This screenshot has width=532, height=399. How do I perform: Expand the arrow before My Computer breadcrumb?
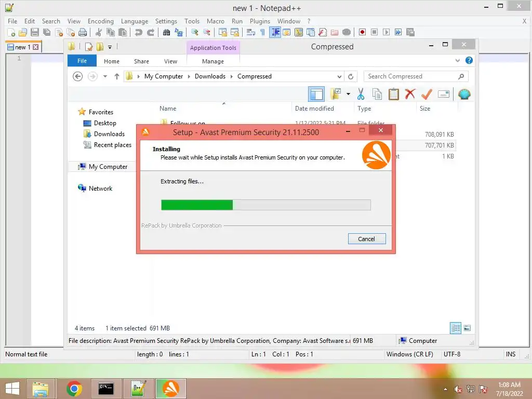138,76
